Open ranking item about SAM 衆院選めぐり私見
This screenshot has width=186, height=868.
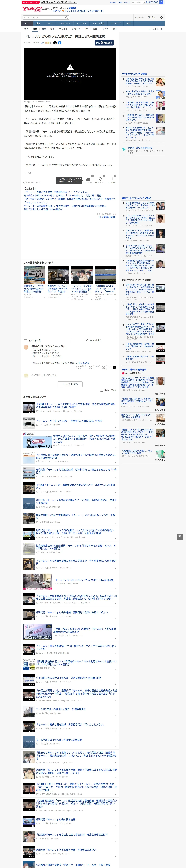(x=140, y=93)
